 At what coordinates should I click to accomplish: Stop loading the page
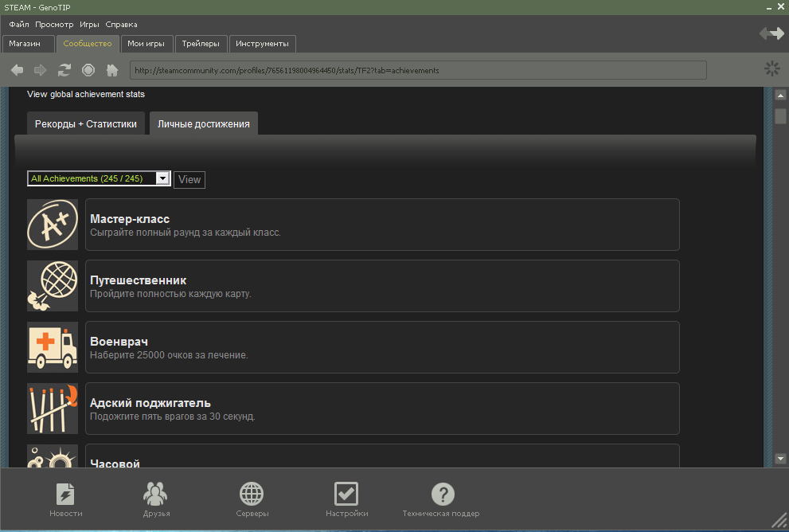[88, 70]
